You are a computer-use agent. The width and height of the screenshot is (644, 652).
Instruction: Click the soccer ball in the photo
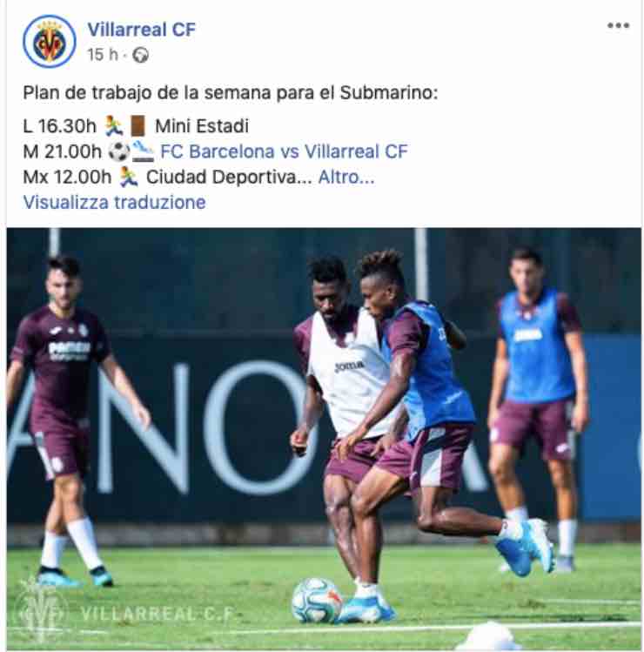click(x=317, y=601)
